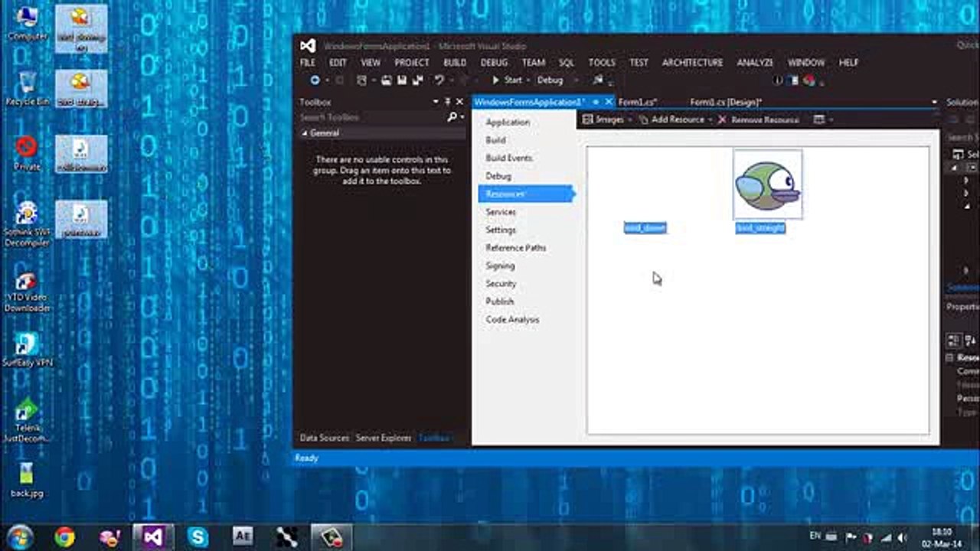Select the Recycle Bin desktop icon

coord(28,89)
